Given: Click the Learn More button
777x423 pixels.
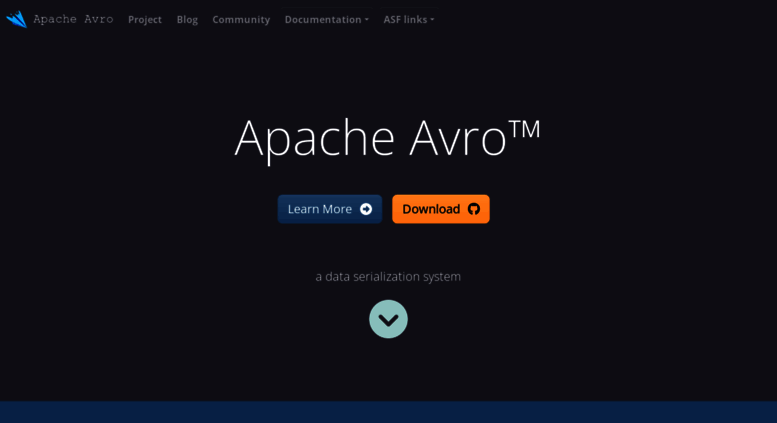Looking at the screenshot, I should (330, 209).
